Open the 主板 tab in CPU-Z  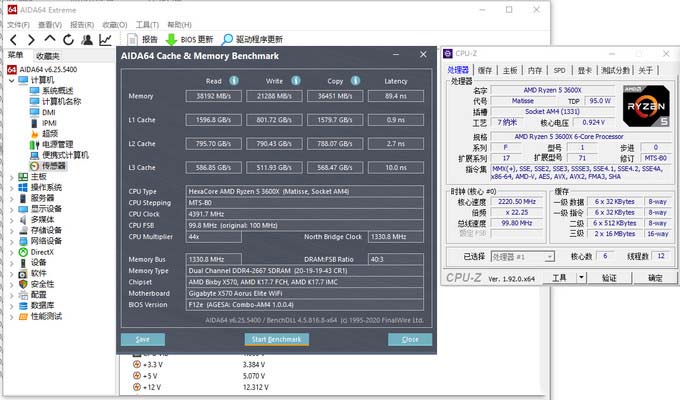click(x=510, y=70)
